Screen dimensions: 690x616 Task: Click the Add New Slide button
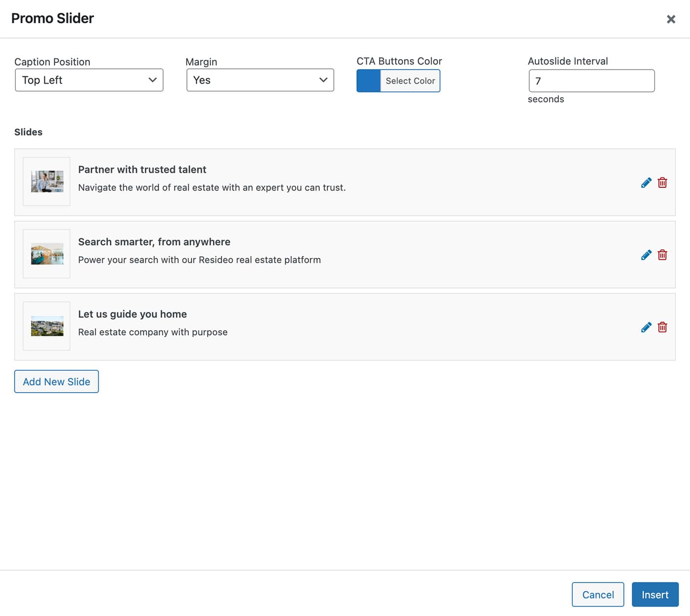click(x=57, y=382)
